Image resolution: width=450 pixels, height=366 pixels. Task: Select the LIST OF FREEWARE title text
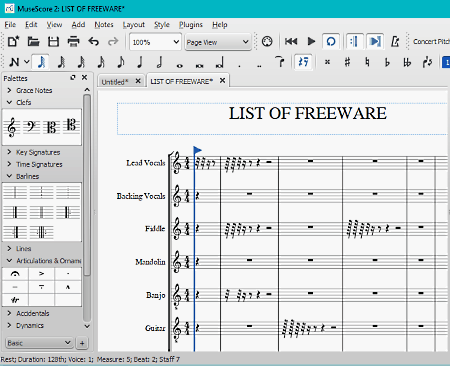click(x=307, y=113)
